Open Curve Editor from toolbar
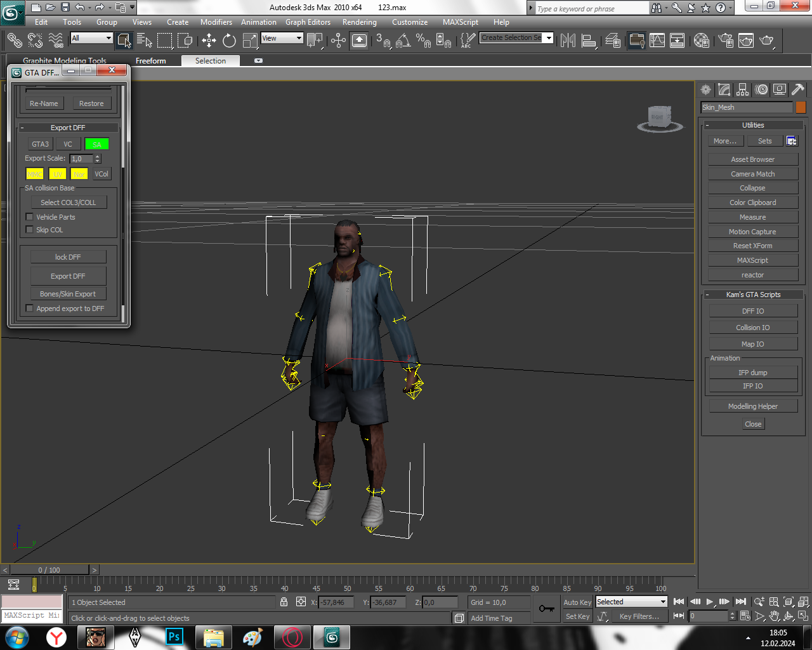 [657, 41]
